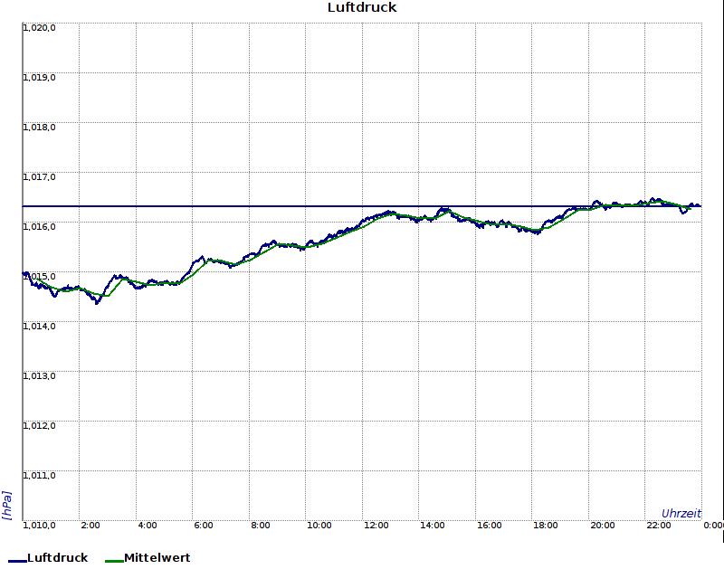724x588 pixels.
Task: Click the 1,020,0 y-axis value
Action: click(39, 28)
